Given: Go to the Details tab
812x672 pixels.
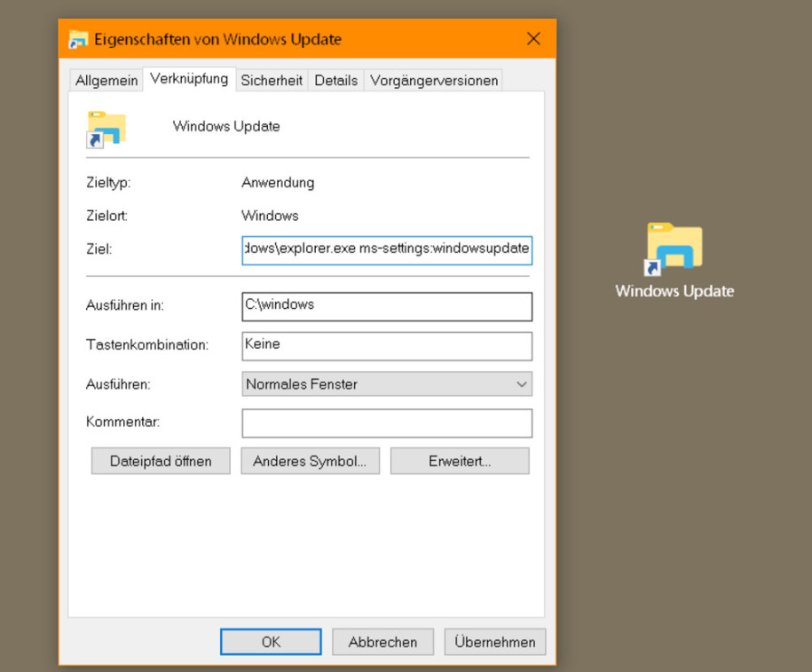Looking at the screenshot, I should (336, 80).
